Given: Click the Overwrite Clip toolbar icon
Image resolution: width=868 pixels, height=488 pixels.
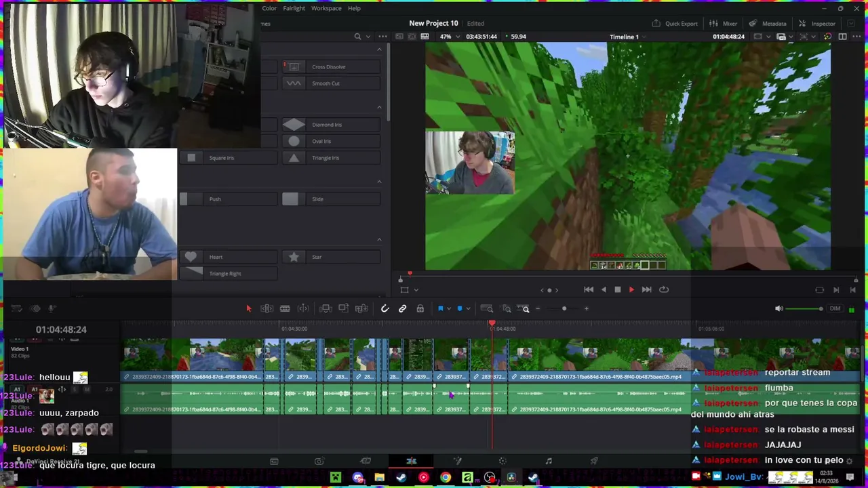Looking at the screenshot, I should point(343,308).
